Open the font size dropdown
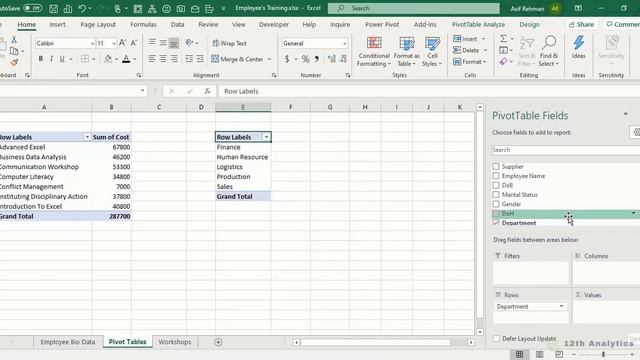The width and height of the screenshot is (640, 360). click(x=113, y=43)
